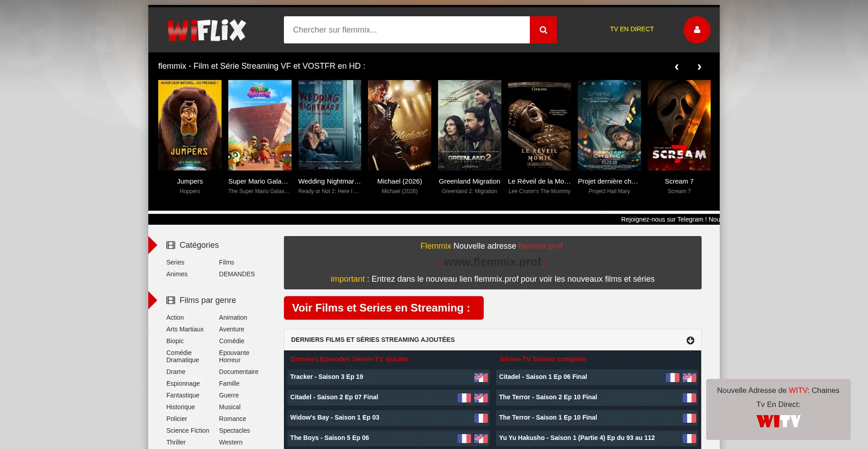Collapse the Derniers films section arrow

click(x=690, y=340)
